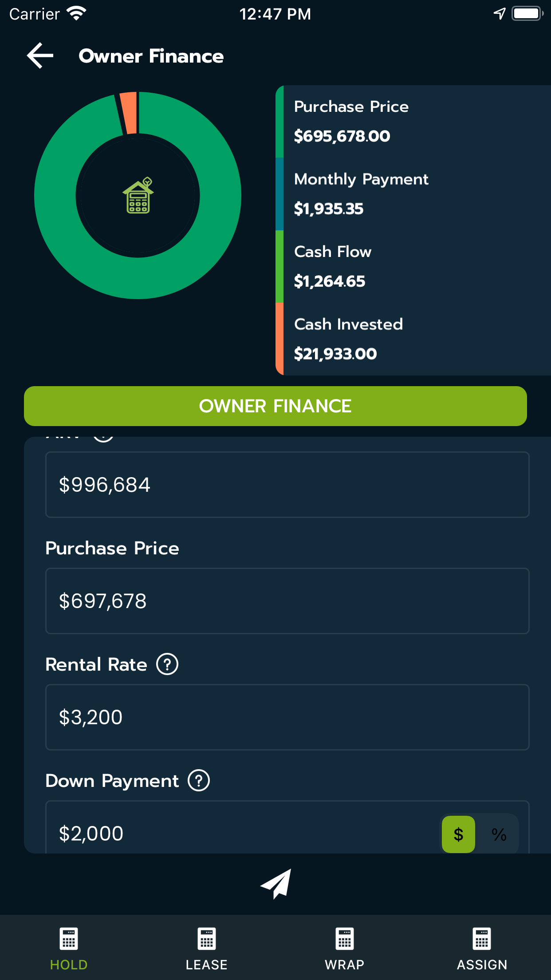551x980 pixels.
Task: Edit the Purchase Price $697,678 field
Action: (287, 601)
